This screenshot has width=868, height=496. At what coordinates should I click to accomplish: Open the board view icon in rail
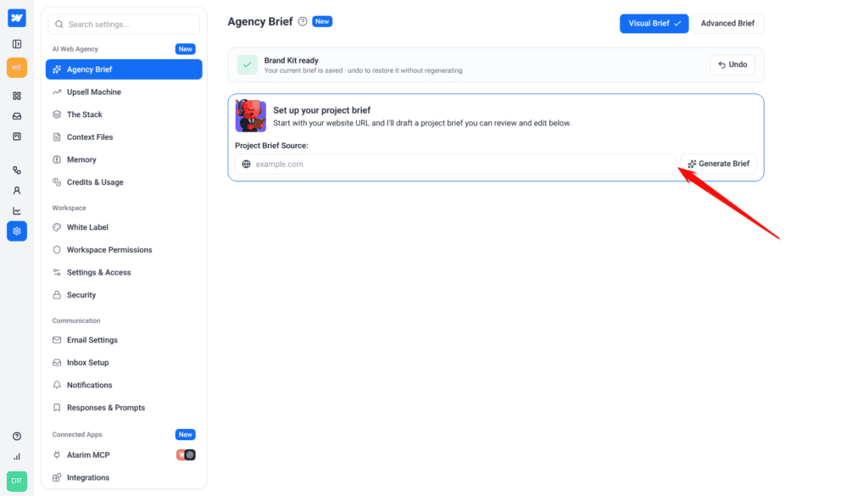tap(17, 137)
